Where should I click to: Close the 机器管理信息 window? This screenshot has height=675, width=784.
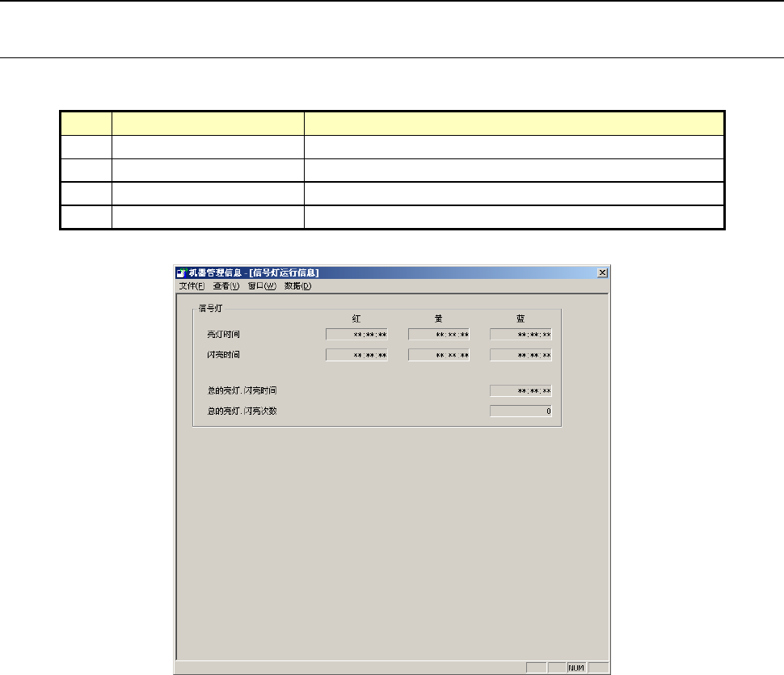(602, 272)
